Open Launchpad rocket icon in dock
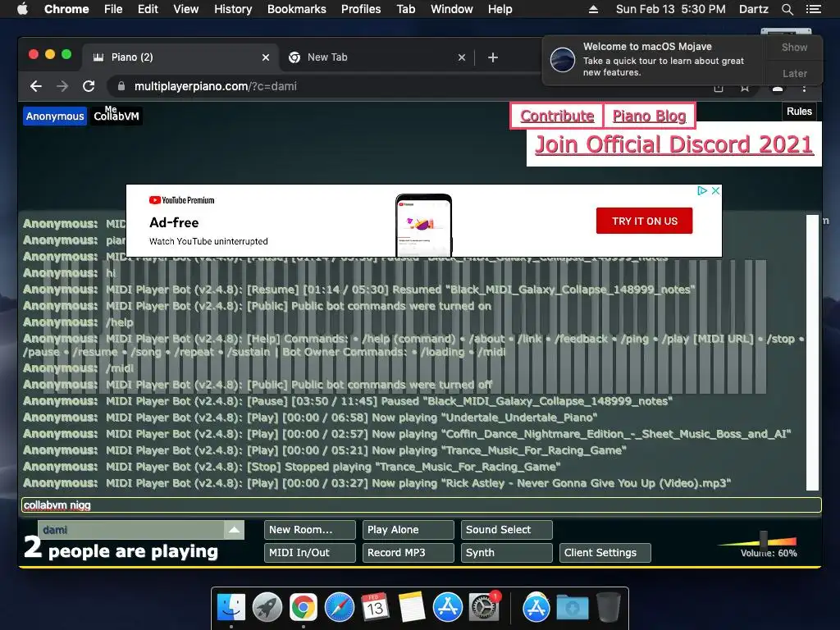 click(267, 607)
